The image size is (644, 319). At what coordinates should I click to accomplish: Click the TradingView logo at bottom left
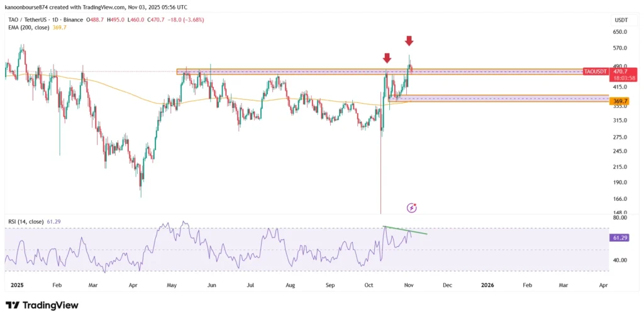pos(42,305)
